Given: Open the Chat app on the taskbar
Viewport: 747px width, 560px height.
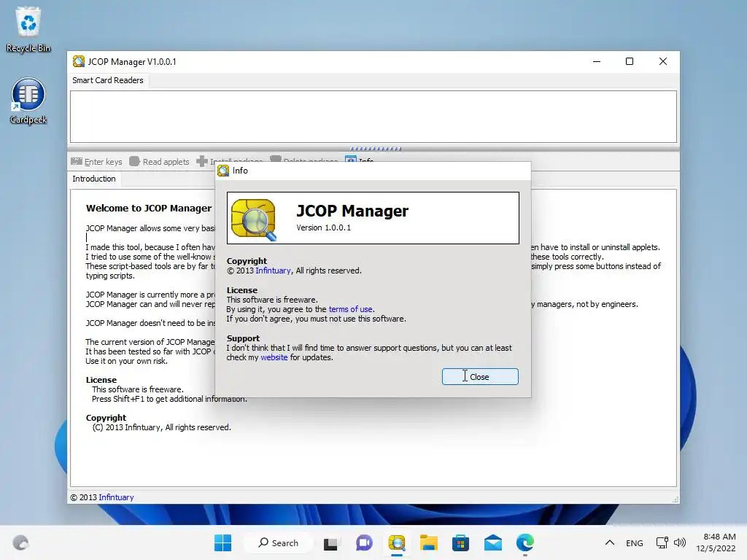Looking at the screenshot, I should (364, 542).
